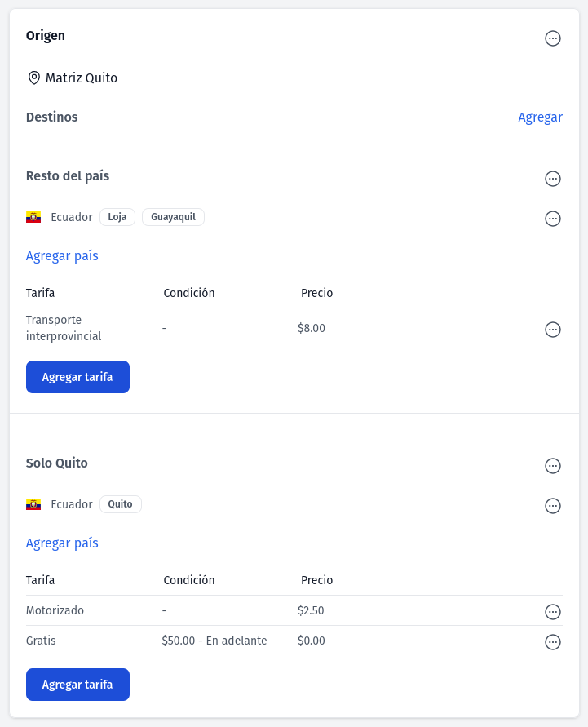
Task: Click the Transporte interprovincial rate name
Action: (x=64, y=328)
